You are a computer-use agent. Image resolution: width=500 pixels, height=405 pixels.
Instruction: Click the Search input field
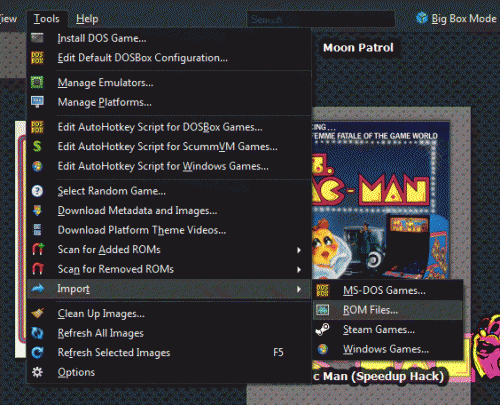[321, 19]
